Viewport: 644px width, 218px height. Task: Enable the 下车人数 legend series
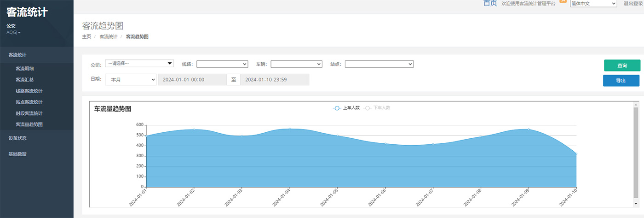pos(377,108)
